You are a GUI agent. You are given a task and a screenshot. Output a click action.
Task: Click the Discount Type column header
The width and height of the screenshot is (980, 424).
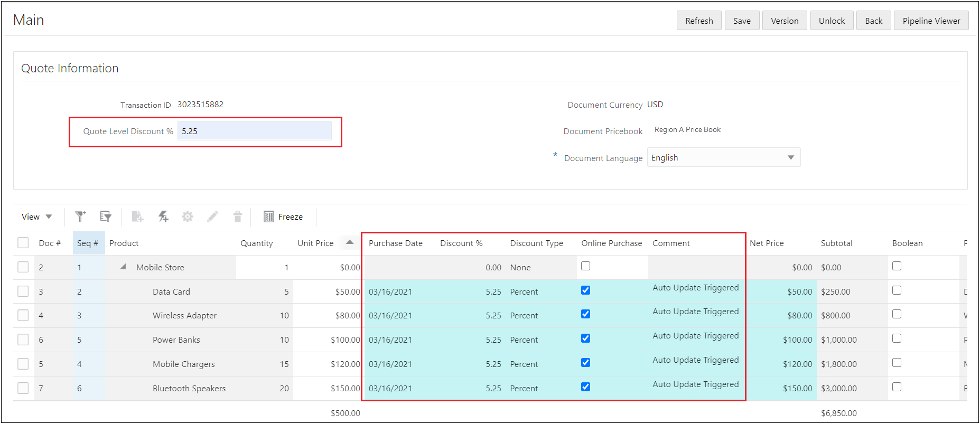pyautogui.click(x=536, y=243)
